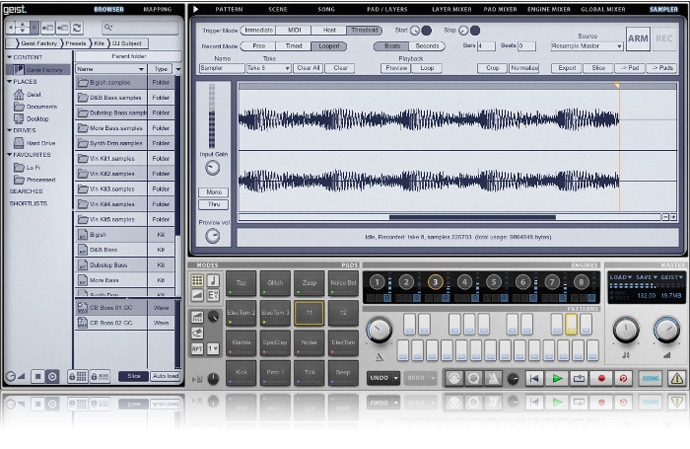690x449 pixels.
Task: Set Record Mode to Timed
Action: click(295, 46)
